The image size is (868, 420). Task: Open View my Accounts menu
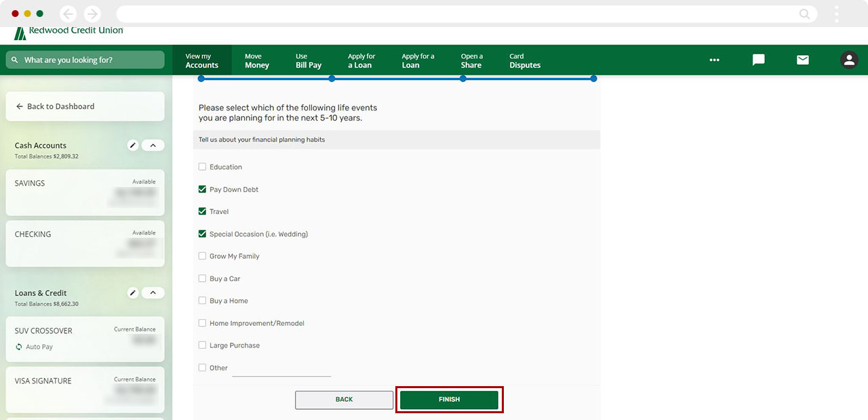click(x=202, y=60)
